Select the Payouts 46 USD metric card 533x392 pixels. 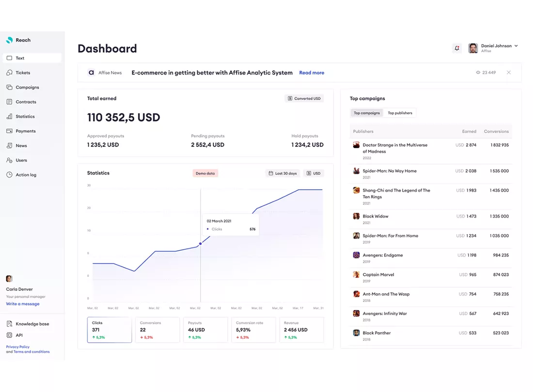point(205,330)
